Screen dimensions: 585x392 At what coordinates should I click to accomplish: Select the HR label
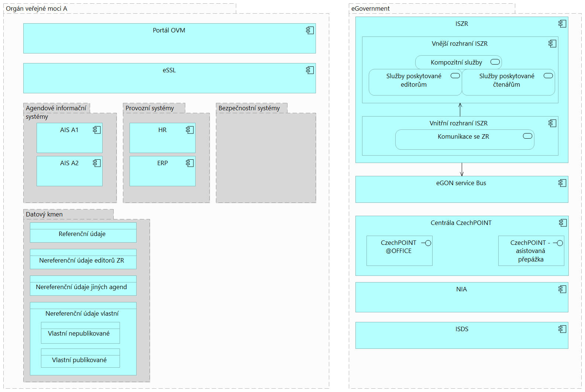click(162, 130)
